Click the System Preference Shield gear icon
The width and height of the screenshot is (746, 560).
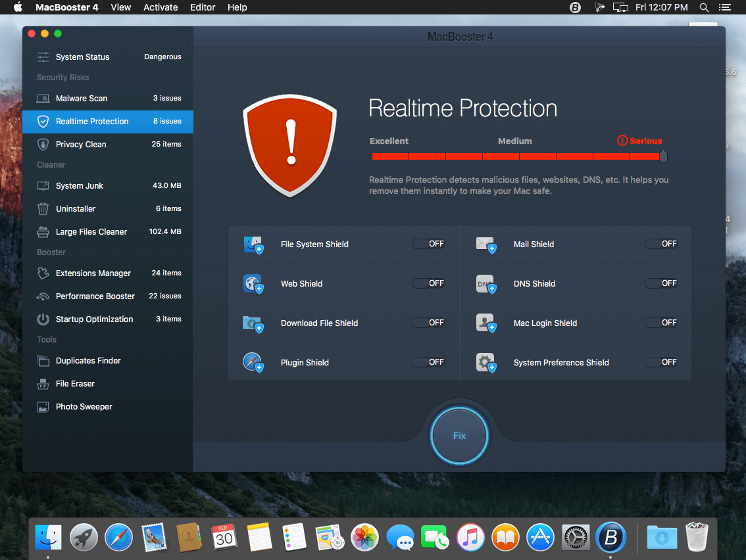coord(485,363)
